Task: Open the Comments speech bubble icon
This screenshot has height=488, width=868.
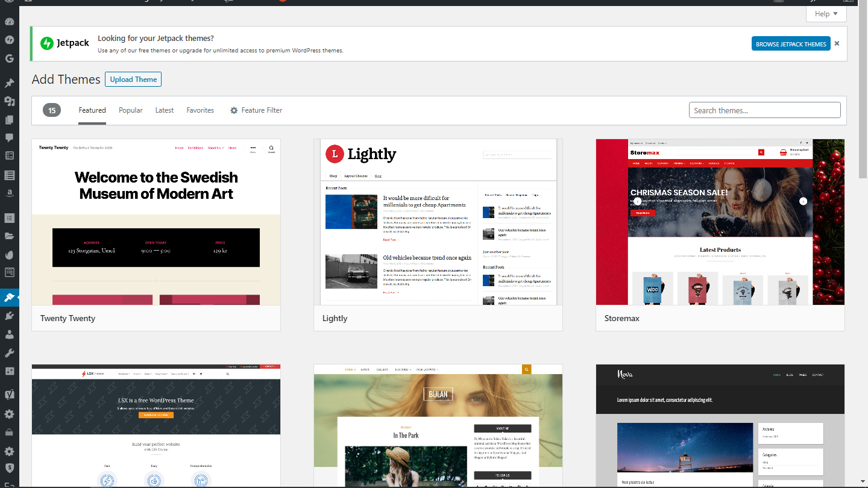Action: (9, 138)
